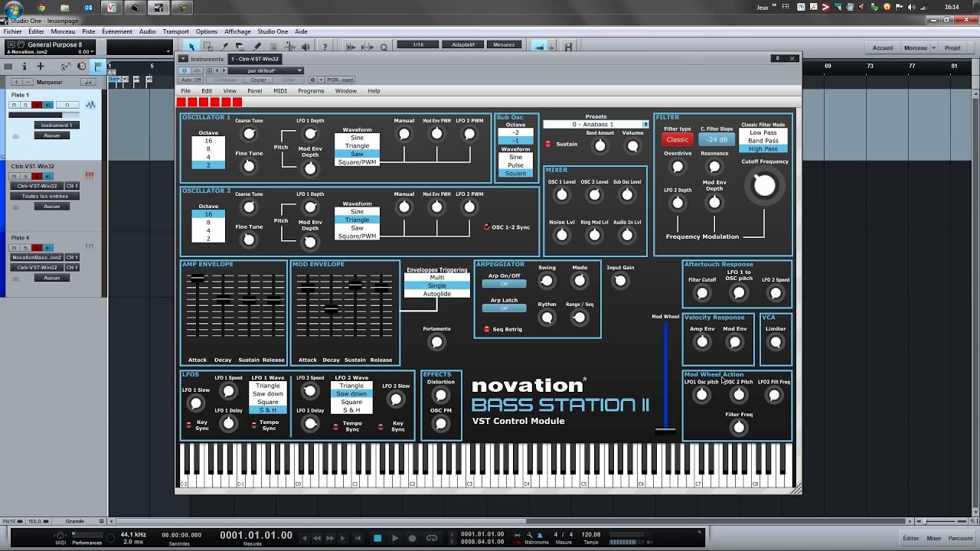The height and width of the screenshot is (551, 980).
Task: Open metronome settings wrench icon
Action: [x=530, y=535]
